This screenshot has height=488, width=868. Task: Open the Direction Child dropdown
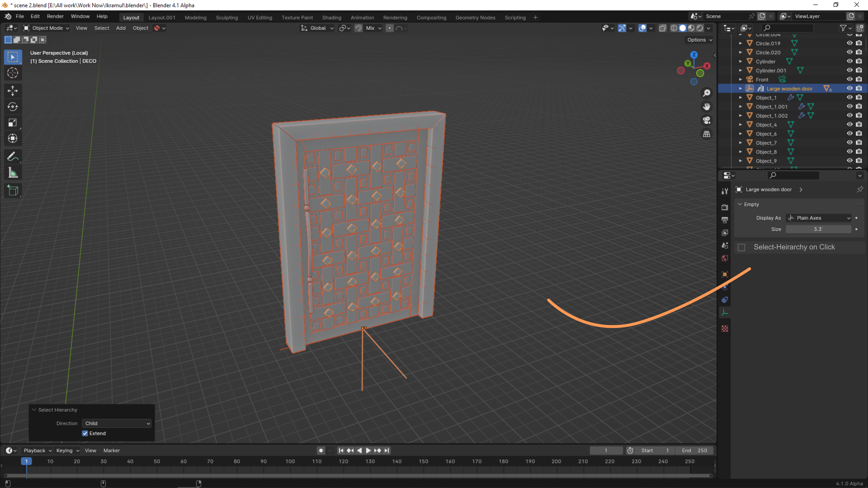point(117,423)
